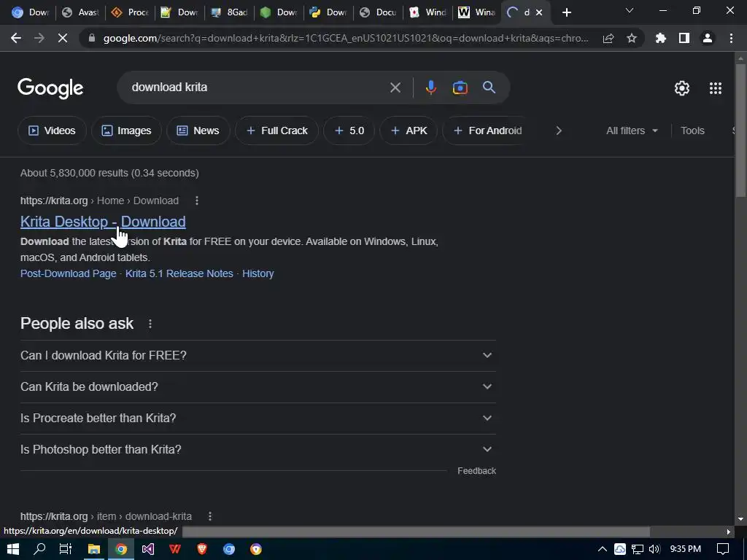
Task: Open the tab search chevron in title bar
Action: tap(630, 10)
